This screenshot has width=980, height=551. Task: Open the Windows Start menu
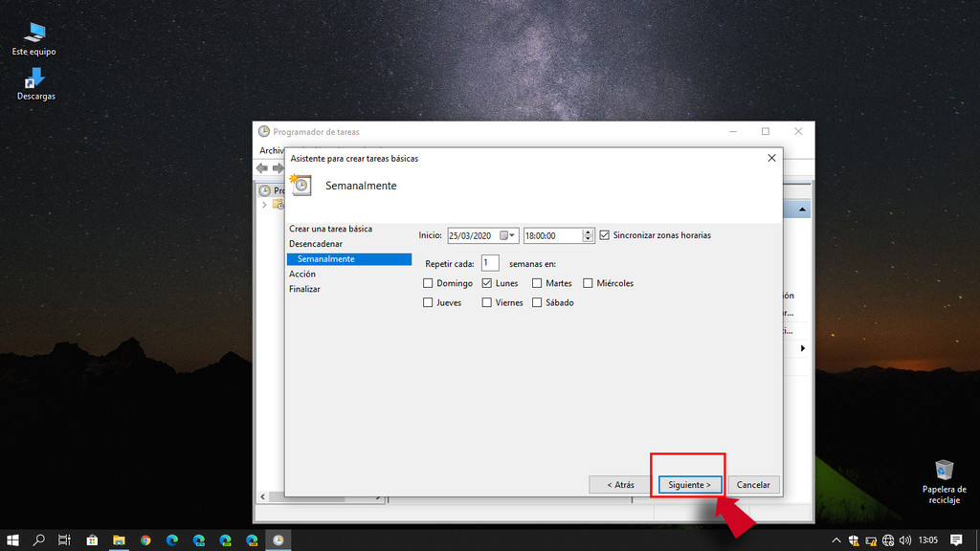12,540
